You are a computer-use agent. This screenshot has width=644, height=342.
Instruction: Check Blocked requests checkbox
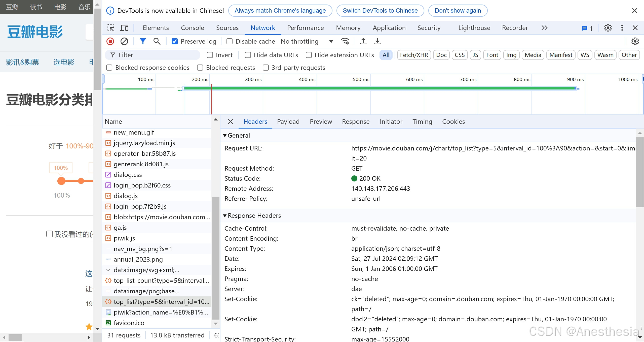pyautogui.click(x=200, y=68)
